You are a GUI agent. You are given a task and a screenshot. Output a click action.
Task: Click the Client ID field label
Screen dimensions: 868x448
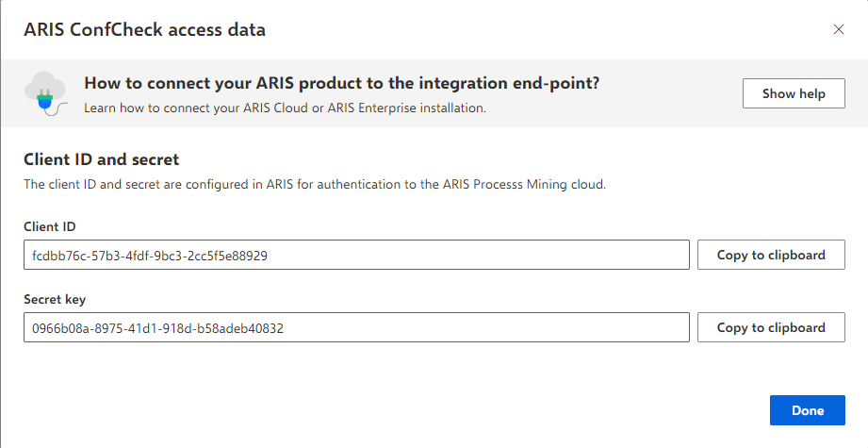49,226
